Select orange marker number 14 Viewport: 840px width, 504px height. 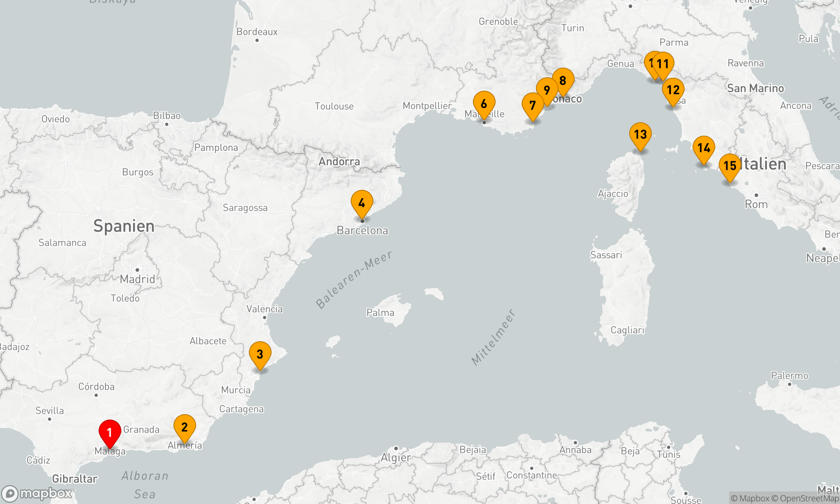(703, 148)
